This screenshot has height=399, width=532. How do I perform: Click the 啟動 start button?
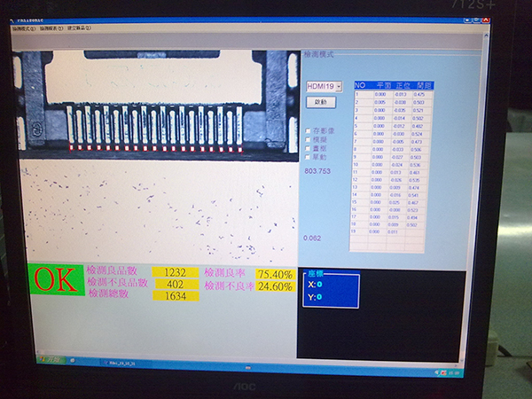pos(320,102)
